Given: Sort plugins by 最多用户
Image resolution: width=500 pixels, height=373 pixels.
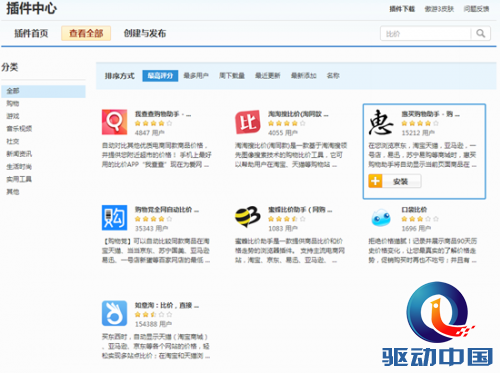Looking at the screenshot, I should pos(196,76).
